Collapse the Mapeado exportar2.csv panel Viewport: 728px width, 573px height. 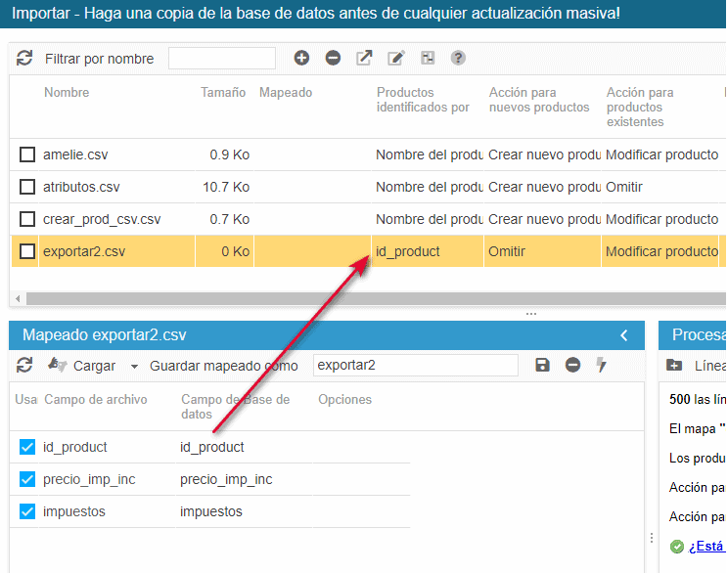pos(624,335)
